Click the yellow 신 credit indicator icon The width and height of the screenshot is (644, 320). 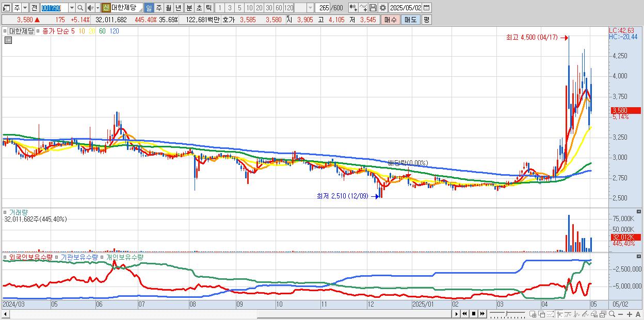pyautogui.click(x=105, y=8)
